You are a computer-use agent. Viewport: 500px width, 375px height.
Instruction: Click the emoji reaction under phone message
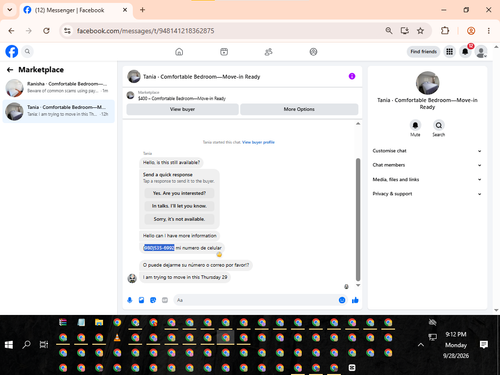[x=219, y=255]
